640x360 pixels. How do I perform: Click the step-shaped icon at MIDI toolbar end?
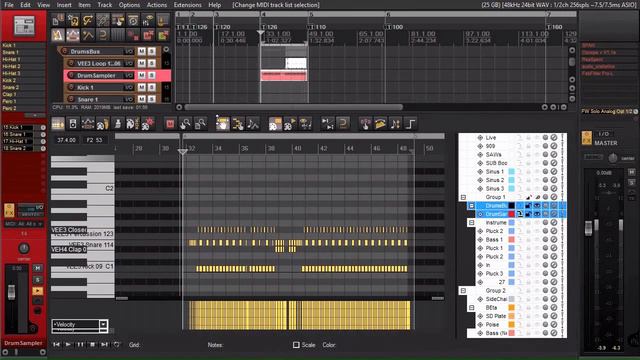pyautogui.click(x=411, y=124)
